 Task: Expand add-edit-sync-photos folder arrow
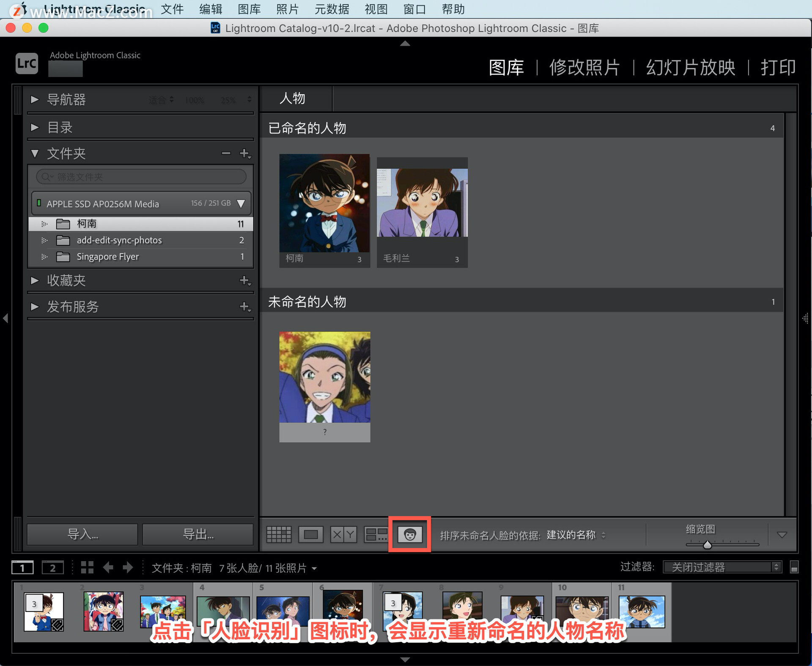[44, 241]
